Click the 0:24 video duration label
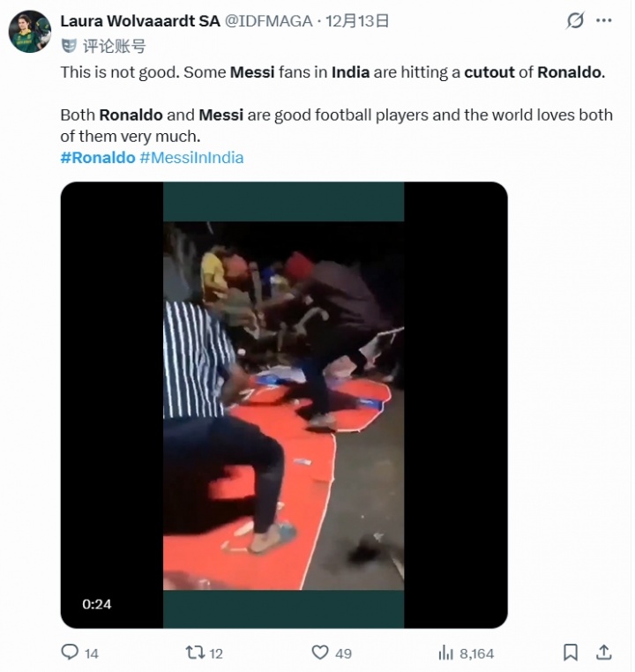The image size is (635, 672). click(97, 604)
